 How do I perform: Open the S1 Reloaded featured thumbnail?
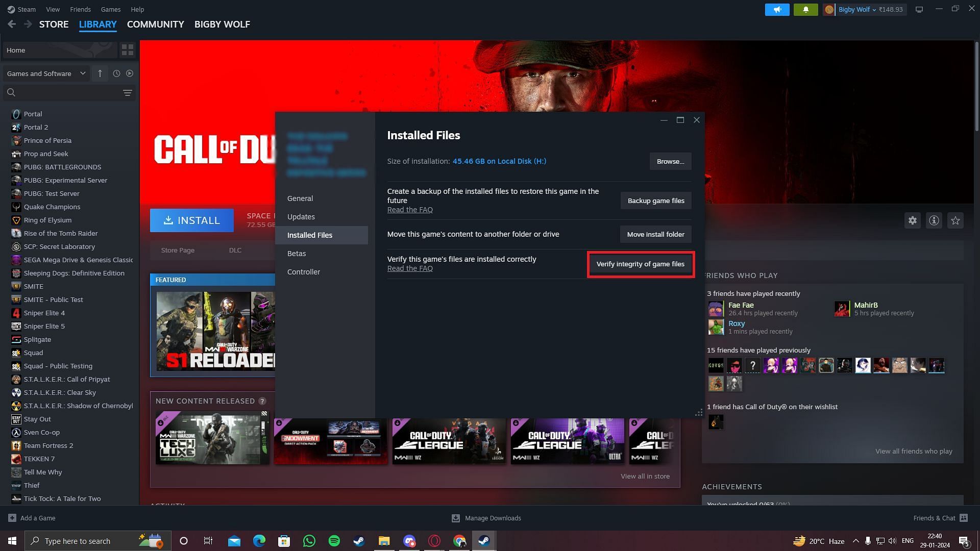(216, 332)
